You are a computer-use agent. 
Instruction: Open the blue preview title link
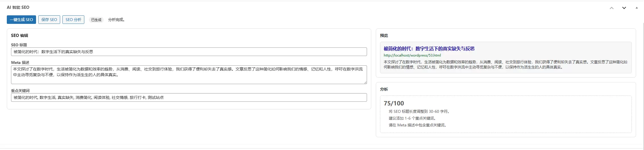pos(429,49)
